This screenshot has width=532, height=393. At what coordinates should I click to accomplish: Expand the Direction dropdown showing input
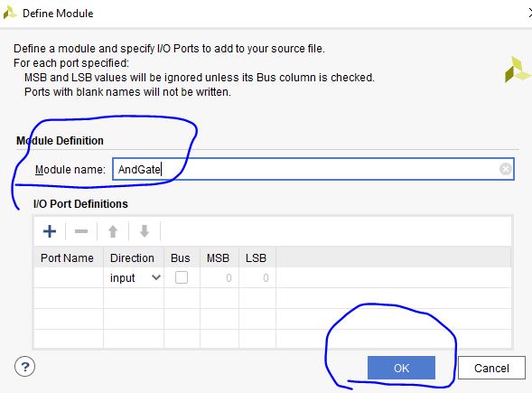134,277
